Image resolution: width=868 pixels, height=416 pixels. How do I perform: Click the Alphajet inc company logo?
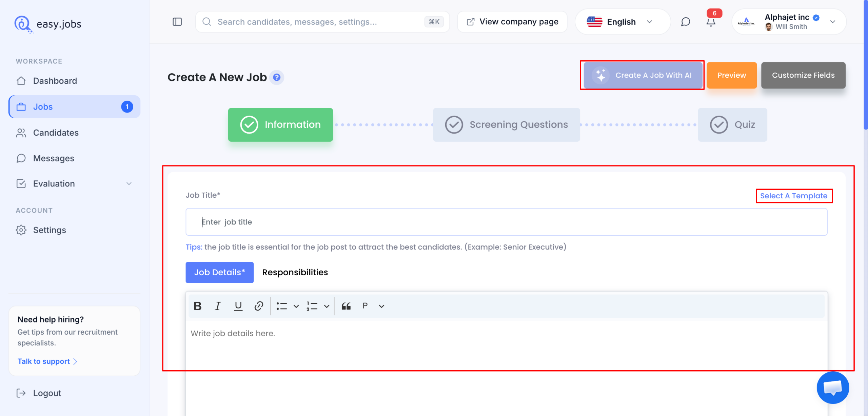coord(746,22)
